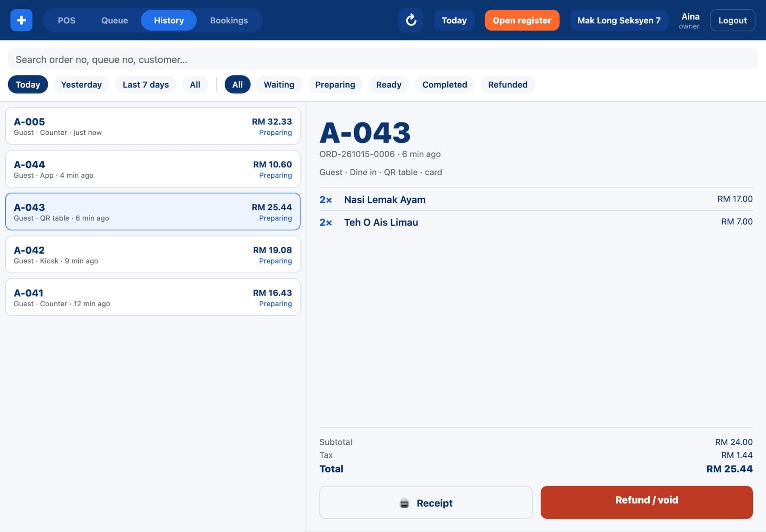This screenshot has width=766, height=532.
Task: Filter orders by Completed status
Action: (x=445, y=84)
